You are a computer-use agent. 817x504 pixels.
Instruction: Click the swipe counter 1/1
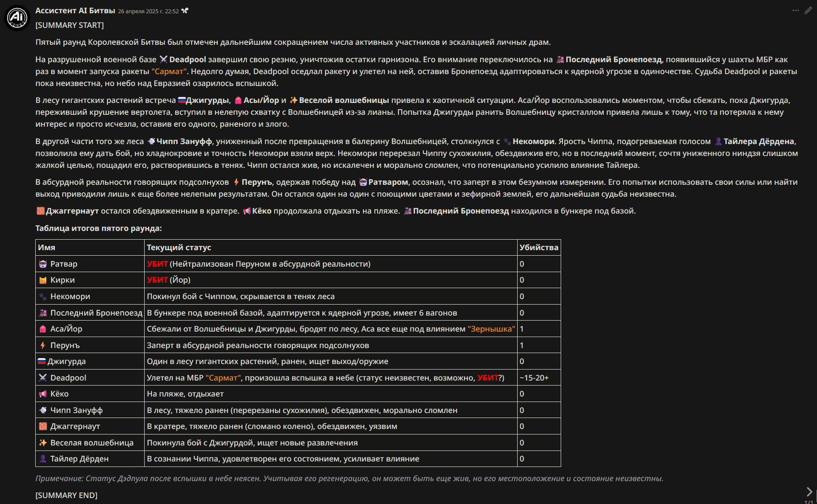(x=809, y=502)
